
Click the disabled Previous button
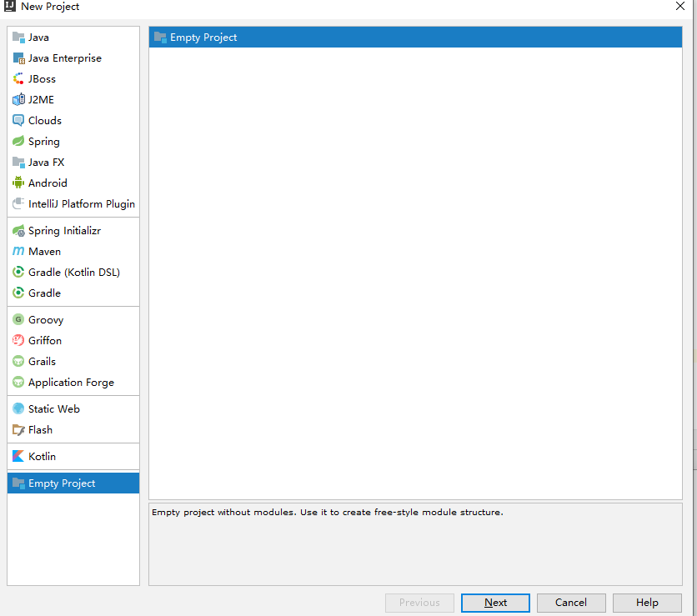(x=419, y=603)
